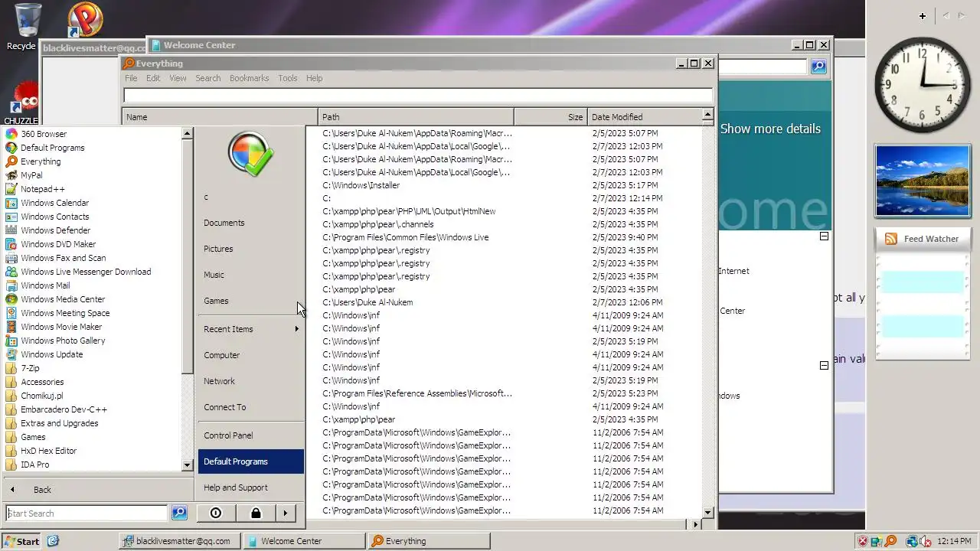980x551 pixels.
Task: Open the File menu in Everything
Action: [131, 78]
